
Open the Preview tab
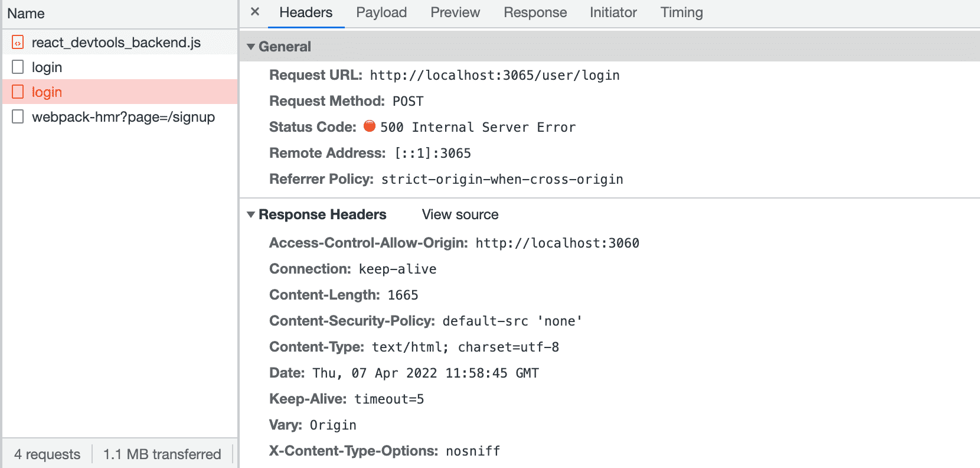[x=455, y=12]
